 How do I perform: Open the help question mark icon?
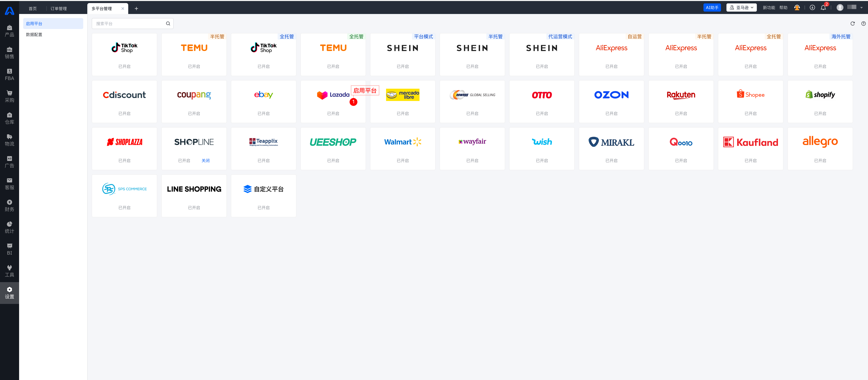coord(863,24)
